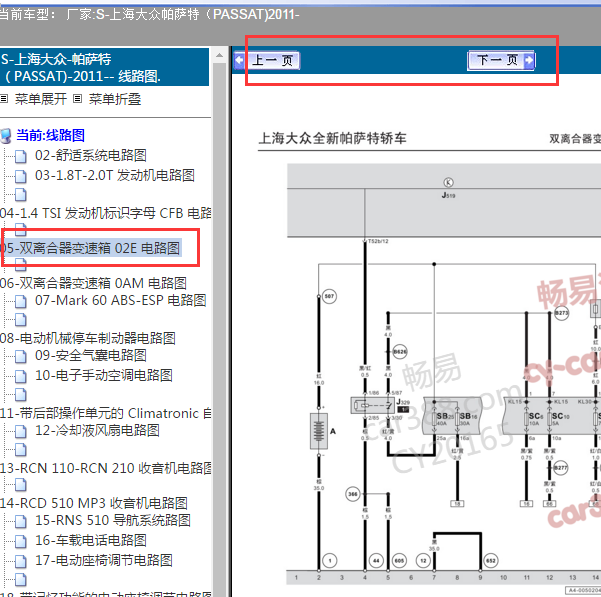The height and width of the screenshot is (597, 601).
Task: Expand all menus via 菜单展开
Action: (41, 99)
